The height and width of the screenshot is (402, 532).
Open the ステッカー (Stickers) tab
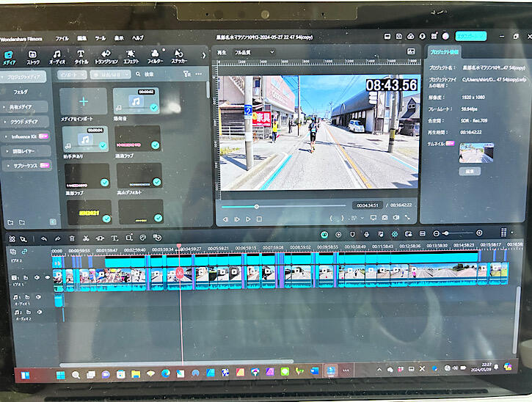tap(178, 57)
